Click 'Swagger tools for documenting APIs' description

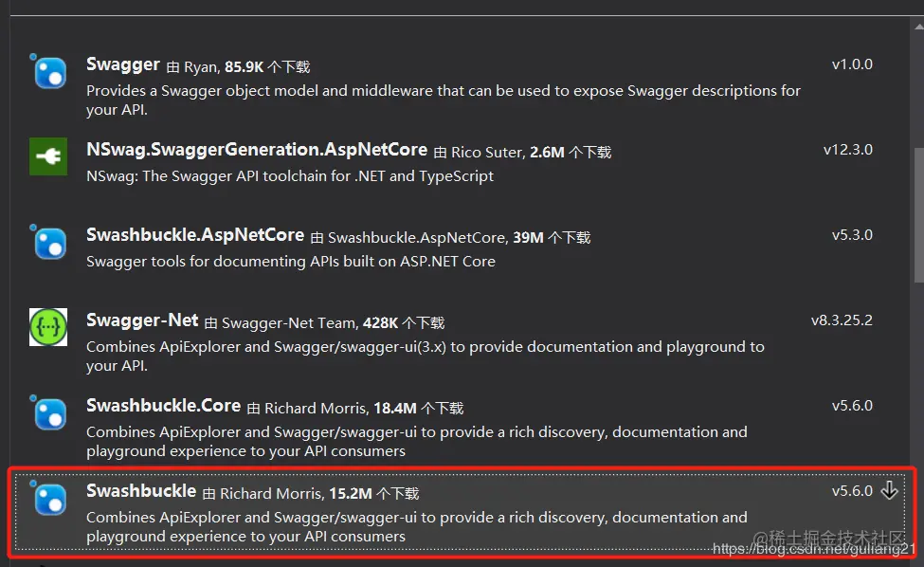click(x=291, y=261)
